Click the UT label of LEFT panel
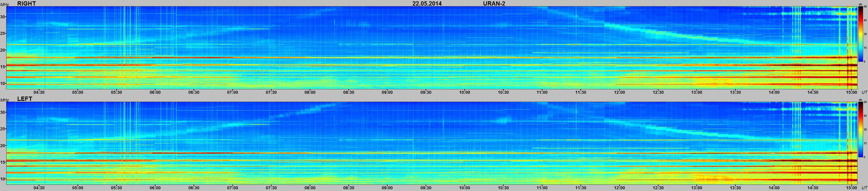 tap(864, 188)
